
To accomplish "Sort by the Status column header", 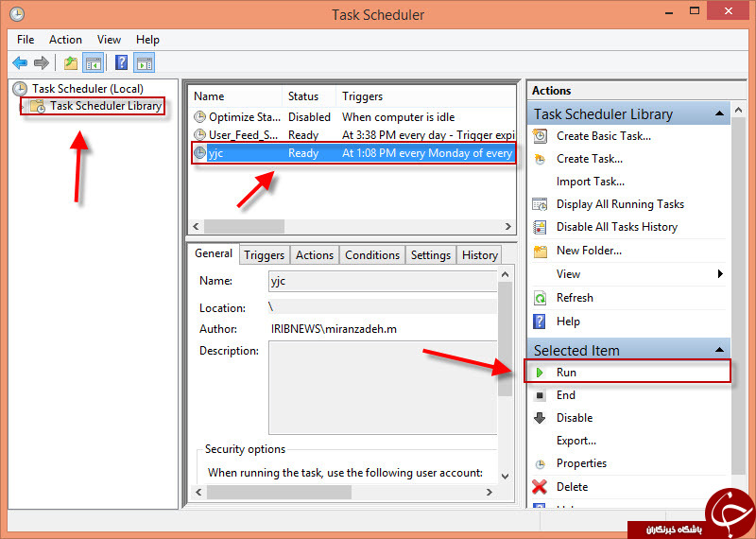I will [309, 96].
